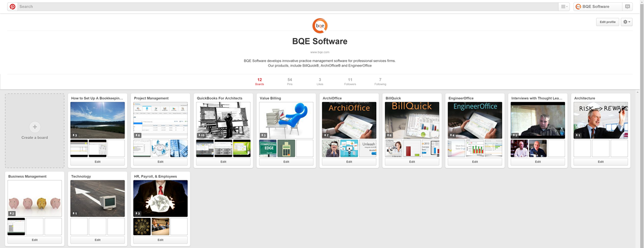Screen dimensions: 644x248
Task: Open the BillQuick board cover image
Action: (412, 120)
